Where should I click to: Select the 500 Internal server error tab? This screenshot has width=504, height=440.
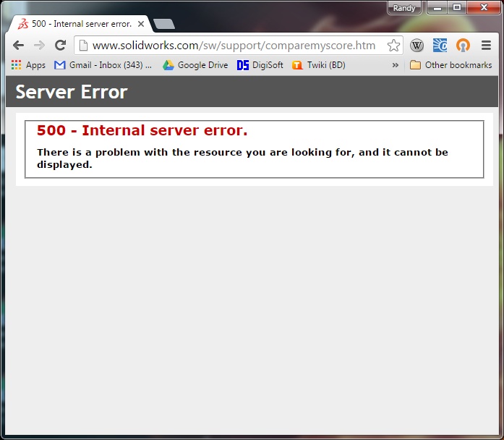[x=80, y=24]
